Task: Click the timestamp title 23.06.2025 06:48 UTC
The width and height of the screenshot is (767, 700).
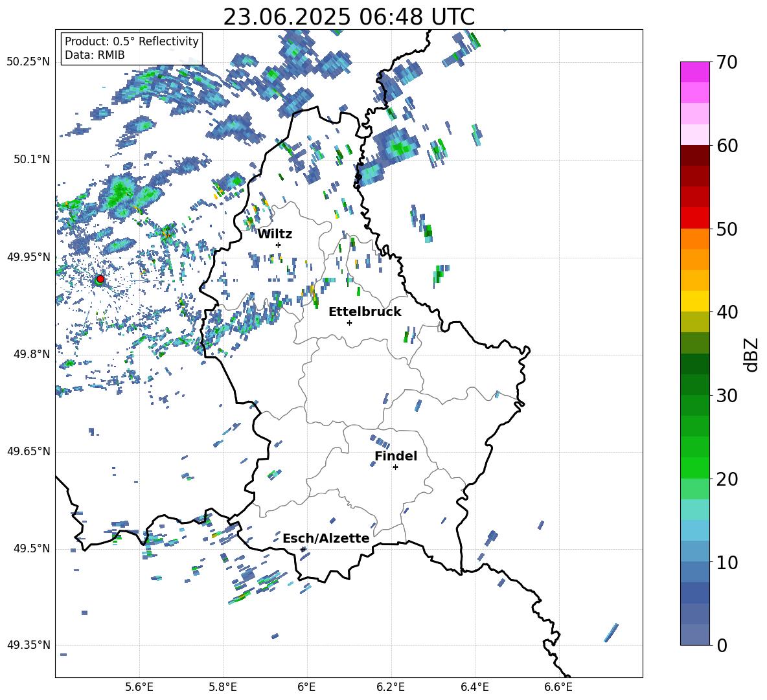Action: [x=349, y=17]
